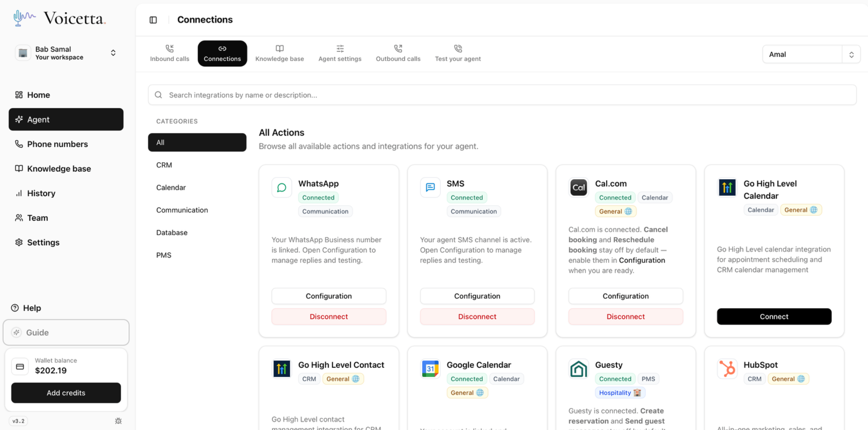Open the Help link

tap(26, 308)
